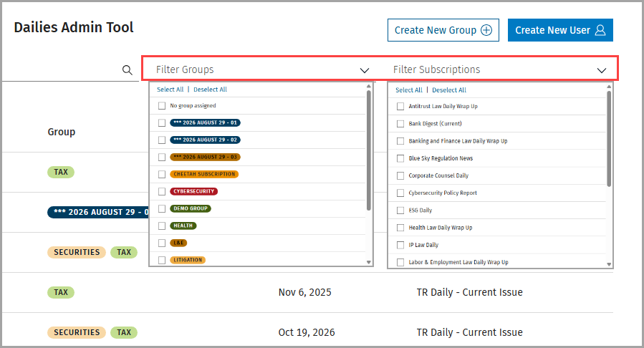The width and height of the screenshot is (644, 348).
Task: Open the Filter Subscriptions dropdown
Action: [499, 69]
